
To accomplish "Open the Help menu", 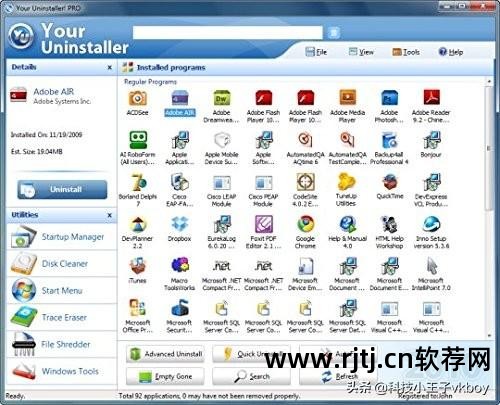I will click(451, 52).
